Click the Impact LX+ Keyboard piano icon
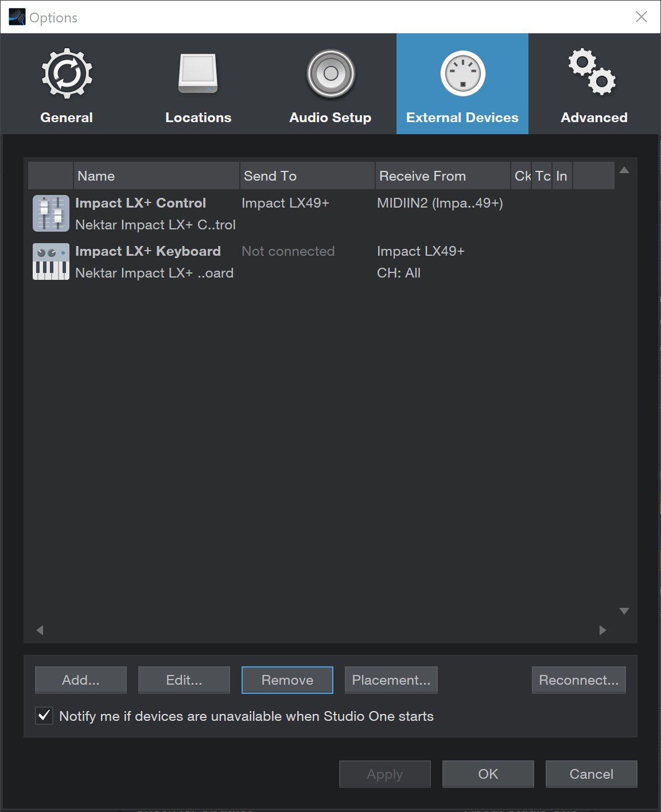The height and width of the screenshot is (812, 661). click(50, 261)
